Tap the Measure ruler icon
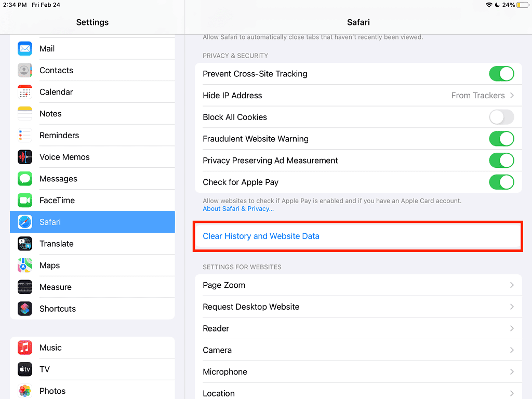532x399 pixels. tap(25, 287)
